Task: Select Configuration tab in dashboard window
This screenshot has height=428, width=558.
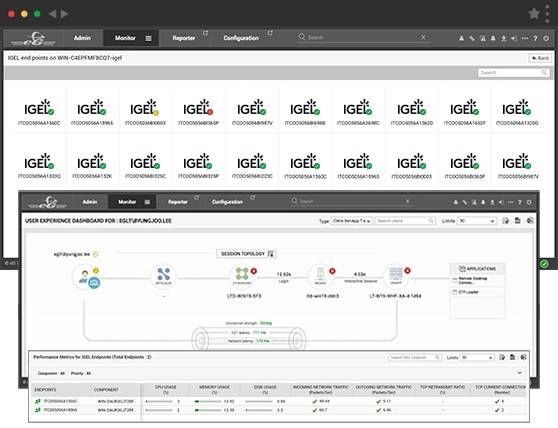Action: (227, 202)
